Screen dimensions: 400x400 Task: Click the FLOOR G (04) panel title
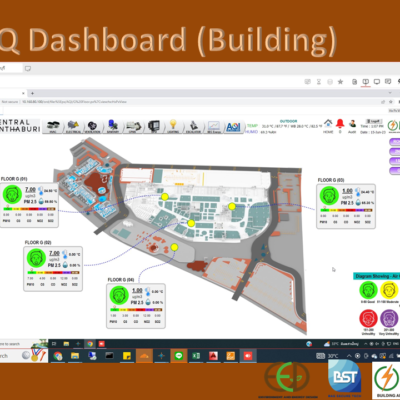pos(121,280)
